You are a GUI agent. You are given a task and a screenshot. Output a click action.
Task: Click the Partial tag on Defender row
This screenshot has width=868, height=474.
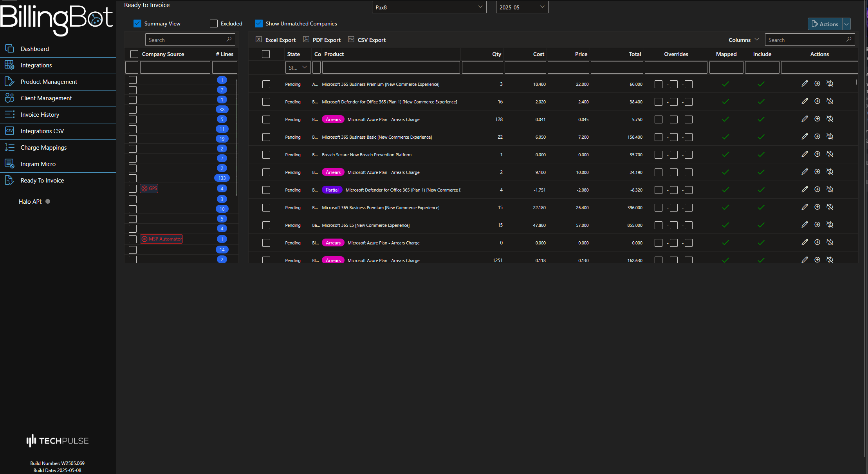332,190
